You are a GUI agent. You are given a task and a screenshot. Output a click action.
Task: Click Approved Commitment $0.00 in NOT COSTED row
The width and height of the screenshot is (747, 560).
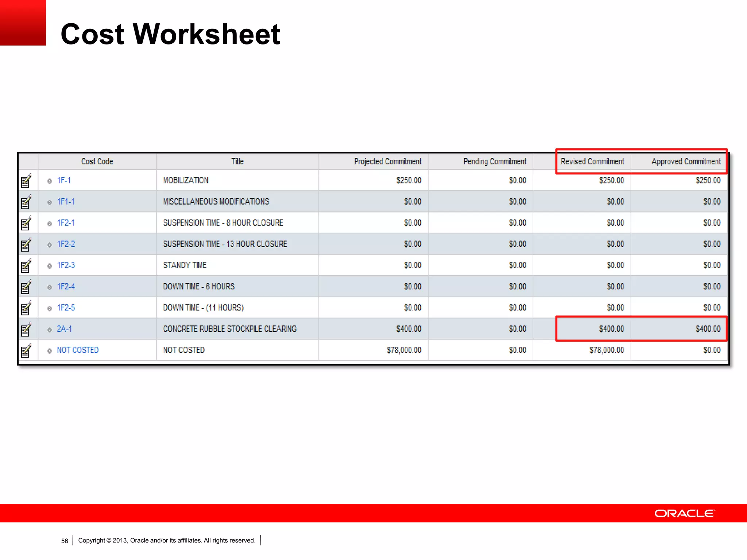[712, 350]
